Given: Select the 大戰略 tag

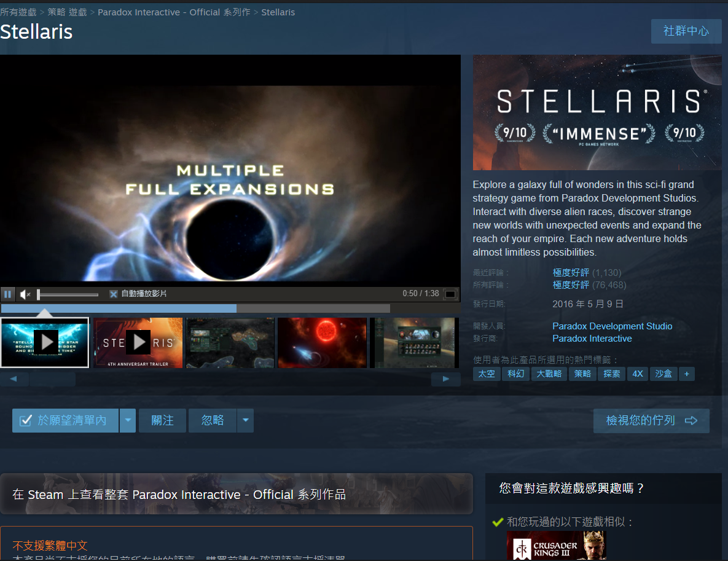Looking at the screenshot, I should (549, 374).
